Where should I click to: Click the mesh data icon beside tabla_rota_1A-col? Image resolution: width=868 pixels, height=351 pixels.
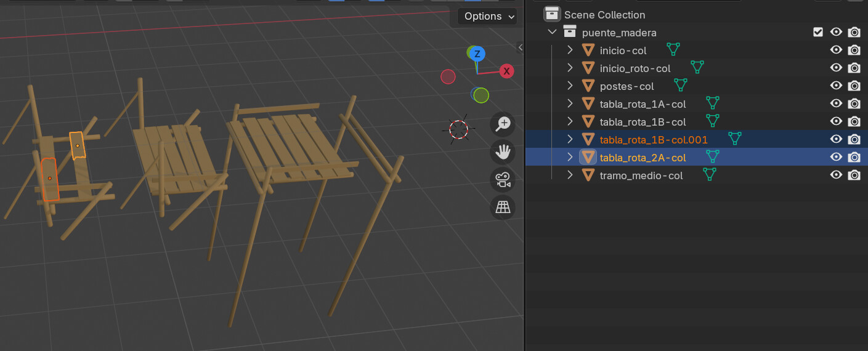pos(713,102)
